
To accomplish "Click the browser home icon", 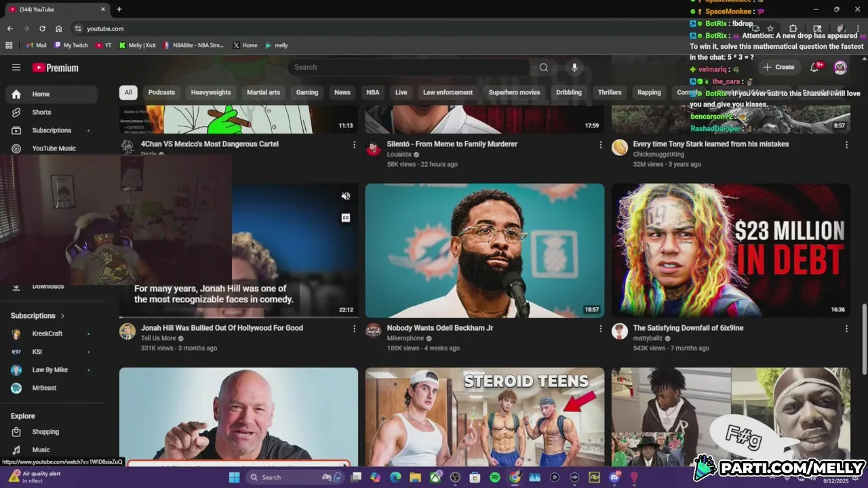I will pos(58,28).
